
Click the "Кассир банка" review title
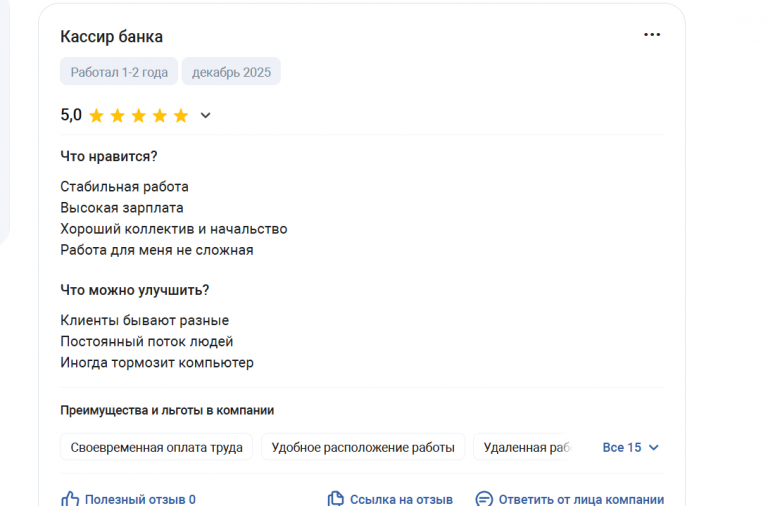click(x=111, y=37)
